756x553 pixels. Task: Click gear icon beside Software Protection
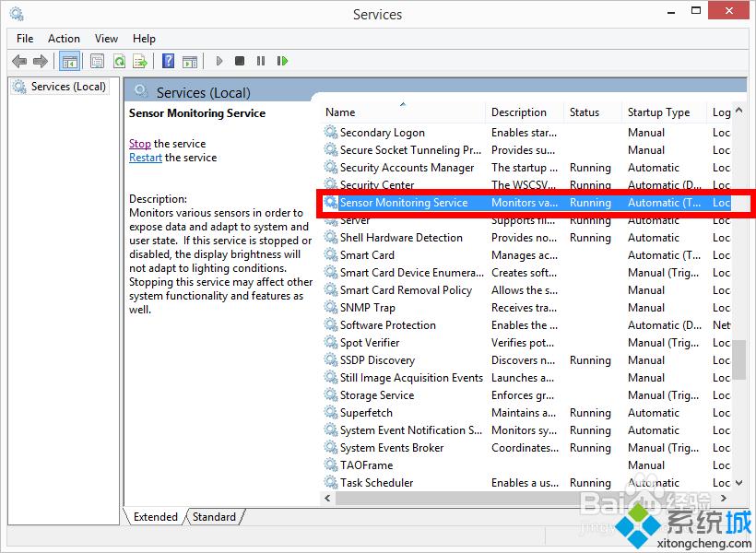331,325
